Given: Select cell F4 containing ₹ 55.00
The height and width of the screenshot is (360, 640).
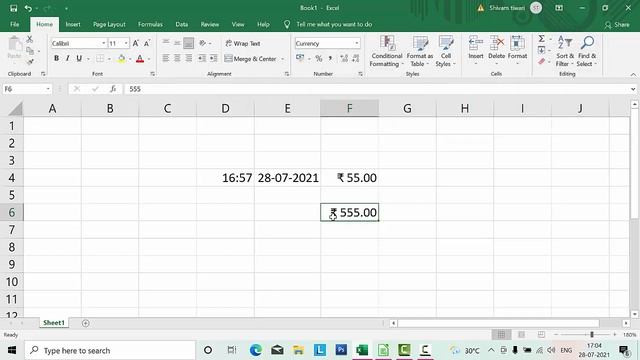Looking at the screenshot, I should coord(349,178).
